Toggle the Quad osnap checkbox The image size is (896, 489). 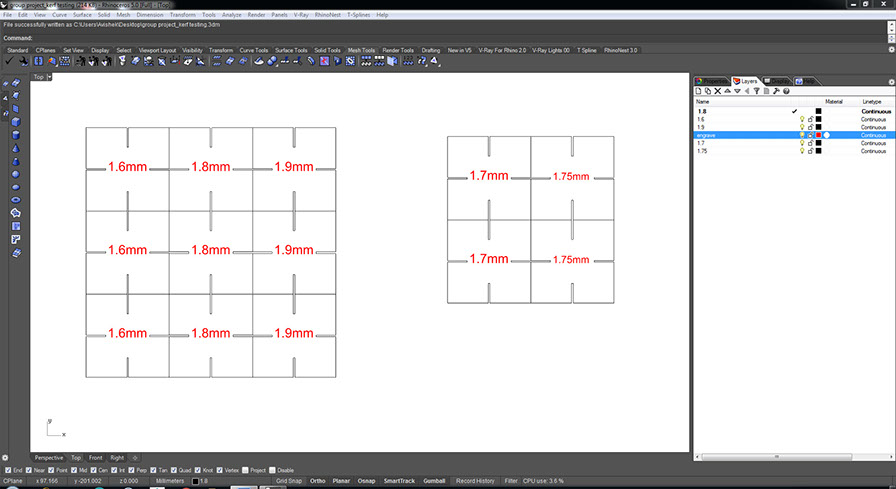174,470
